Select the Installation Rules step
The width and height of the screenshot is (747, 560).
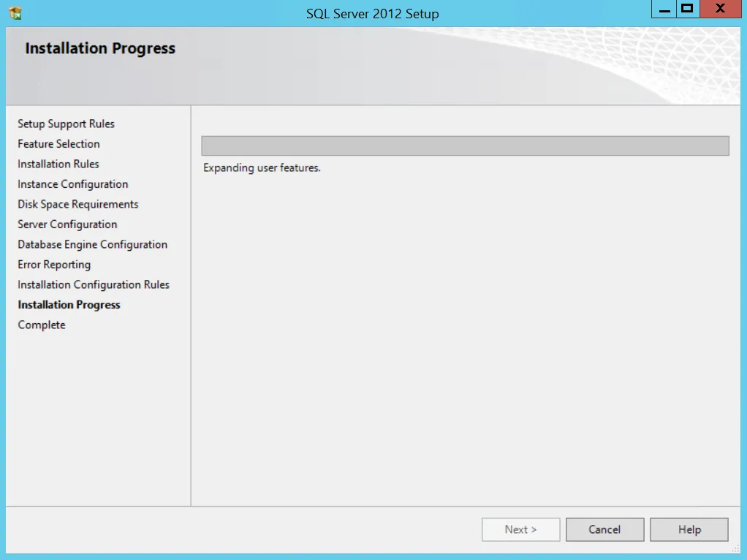point(58,164)
